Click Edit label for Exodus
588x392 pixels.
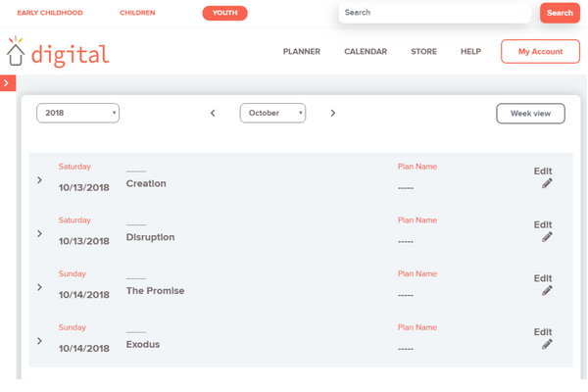point(543,332)
